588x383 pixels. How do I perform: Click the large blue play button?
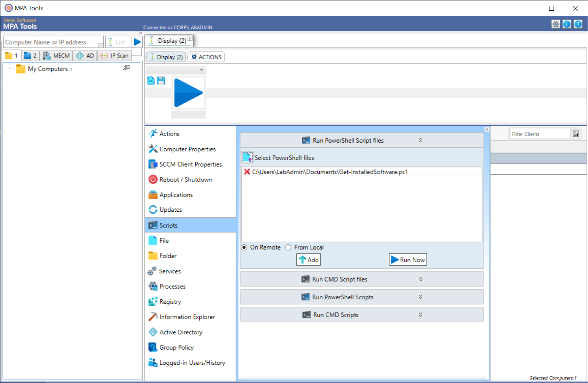pos(188,93)
